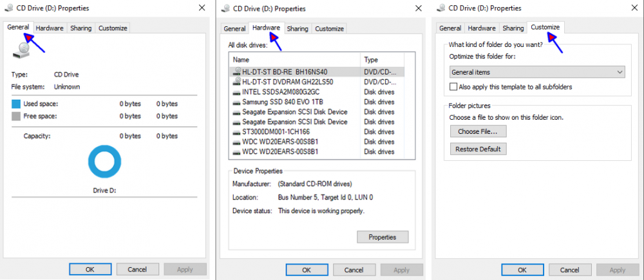Click the Type column header in drives list
644x280 pixels.
(x=383, y=59)
